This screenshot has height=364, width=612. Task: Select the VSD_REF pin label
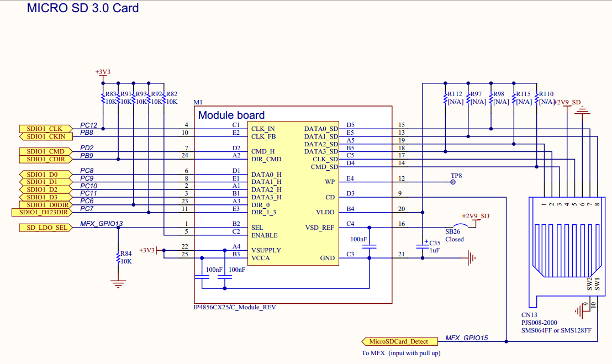click(x=320, y=228)
